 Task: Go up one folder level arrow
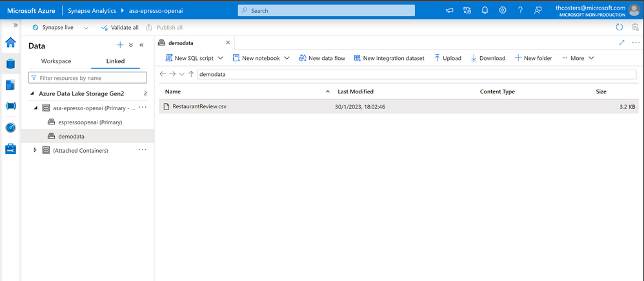pos(191,74)
